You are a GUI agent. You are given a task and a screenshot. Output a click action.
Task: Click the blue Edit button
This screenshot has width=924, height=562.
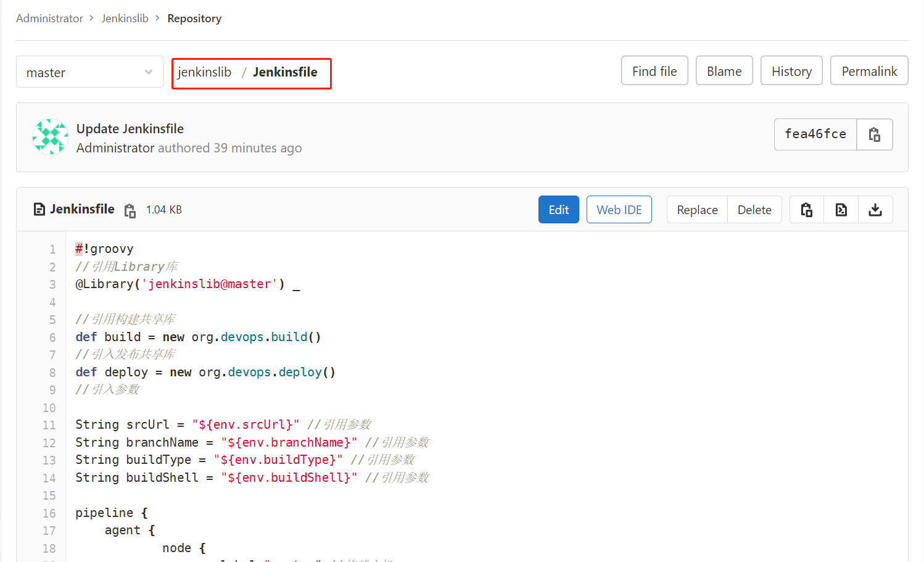pyautogui.click(x=559, y=210)
